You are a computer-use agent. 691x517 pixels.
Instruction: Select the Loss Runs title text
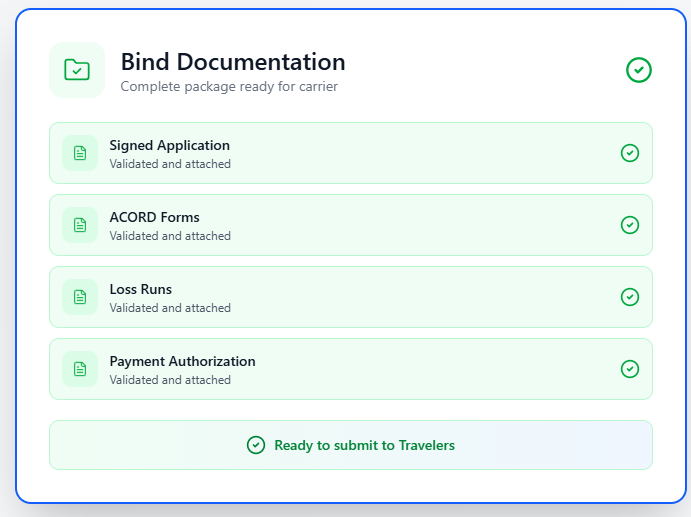click(140, 289)
